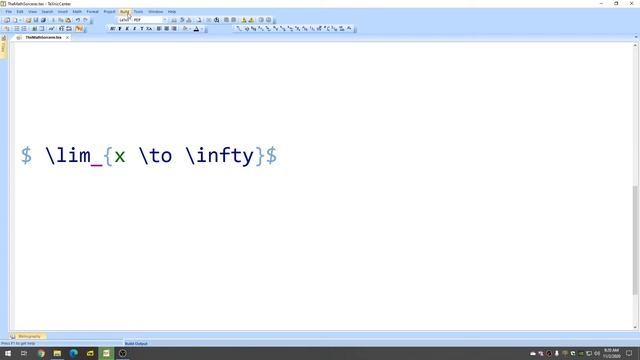The height and width of the screenshot is (360, 640).
Task: Open the Help menu
Action: (172, 12)
